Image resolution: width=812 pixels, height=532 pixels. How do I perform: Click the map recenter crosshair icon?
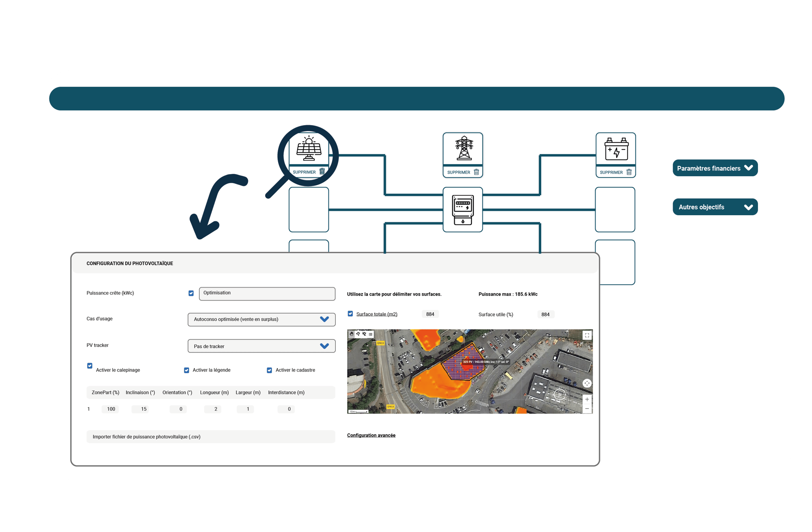[x=587, y=383]
